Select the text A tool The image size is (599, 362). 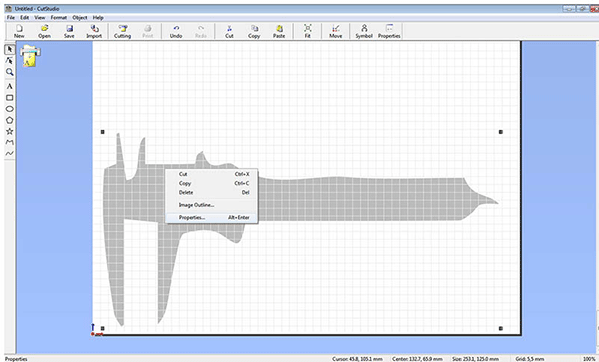(10, 86)
